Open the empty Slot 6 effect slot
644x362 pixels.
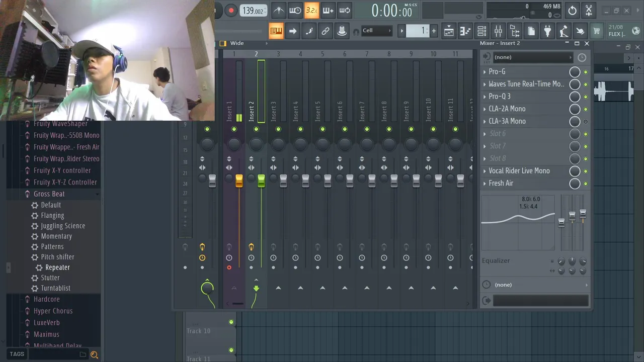click(498, 134)
